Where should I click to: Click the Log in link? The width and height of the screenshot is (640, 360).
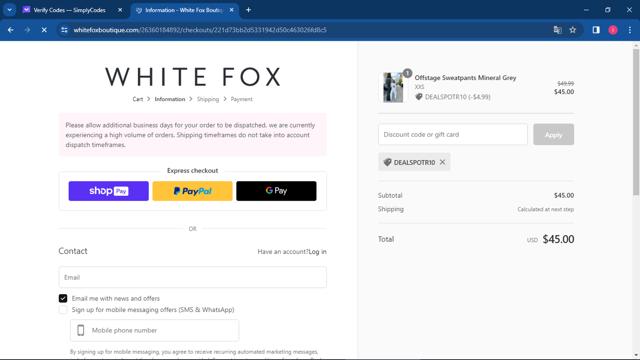click(318, 252)
